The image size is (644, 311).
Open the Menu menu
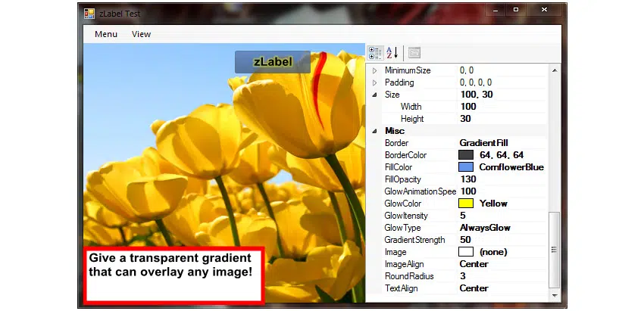tap(106, 34)
